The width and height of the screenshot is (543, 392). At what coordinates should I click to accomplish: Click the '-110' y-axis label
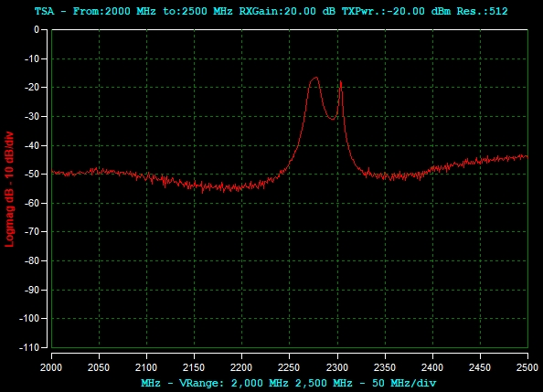(30, 347)
